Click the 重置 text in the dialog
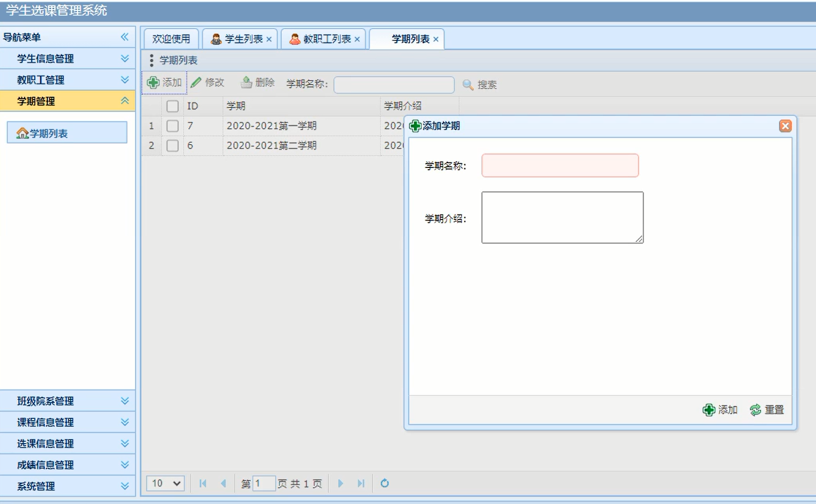816x504 pixels. pyautogui.click(x=775, y=410)
